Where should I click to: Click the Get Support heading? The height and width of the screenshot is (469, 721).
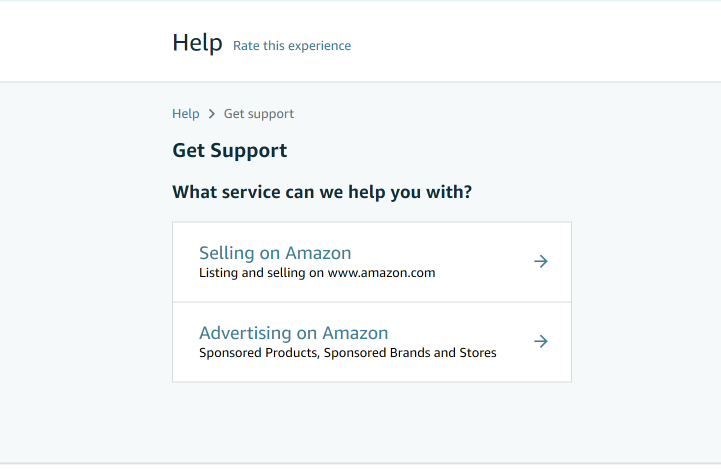pos(230,151)
